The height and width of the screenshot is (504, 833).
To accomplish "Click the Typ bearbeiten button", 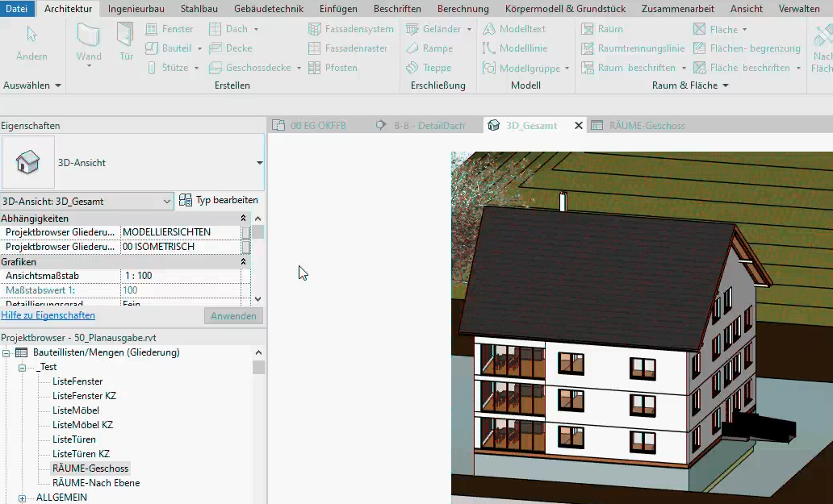I will (219, 201).
